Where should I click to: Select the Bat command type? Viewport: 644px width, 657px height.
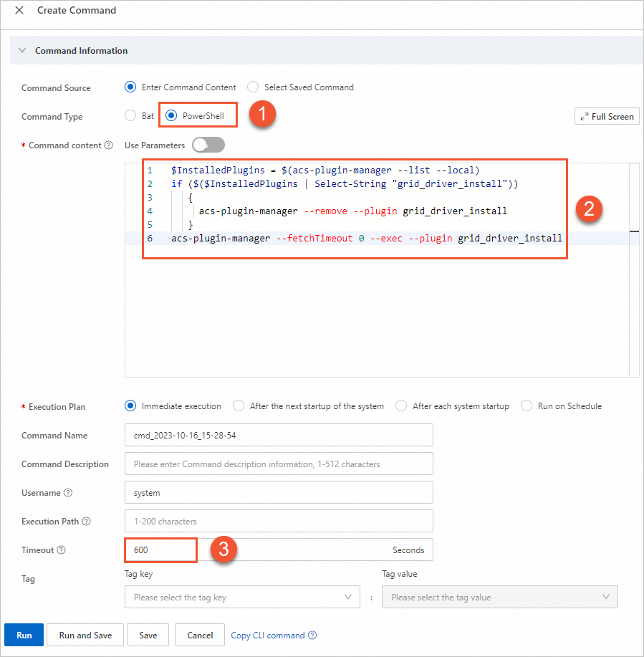tap(130, 116)
